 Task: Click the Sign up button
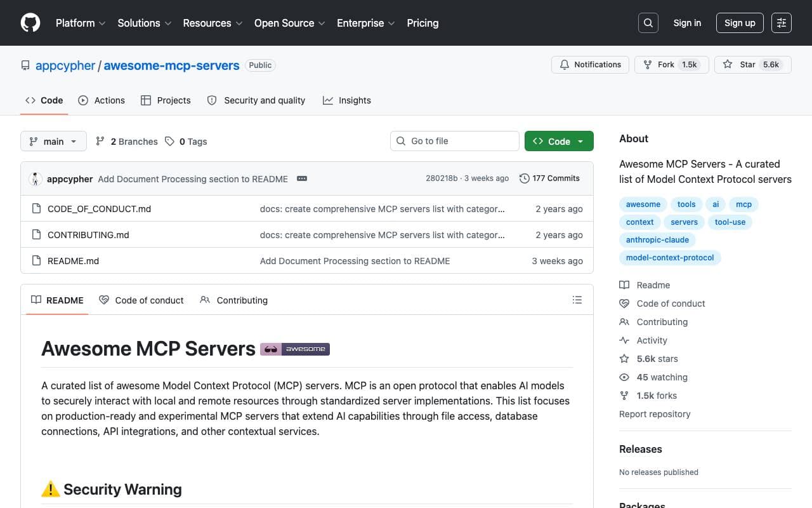[740, 23]
